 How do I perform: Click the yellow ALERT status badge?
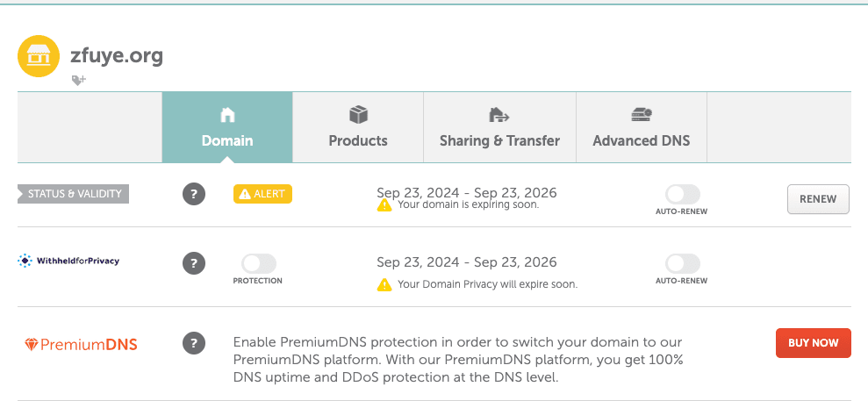[x=262, y=194]
